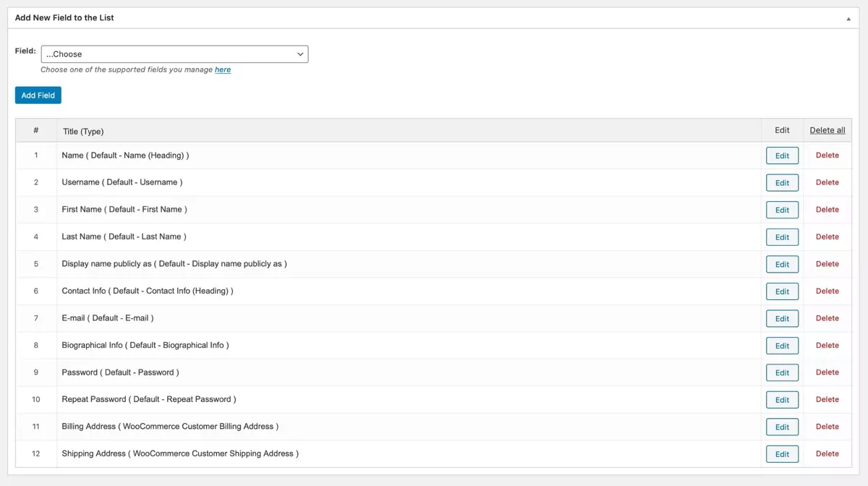Screen dimensions: 868x486
Task: Select 'Biographical Info' row title text
Action: click(x=145, y=345)
